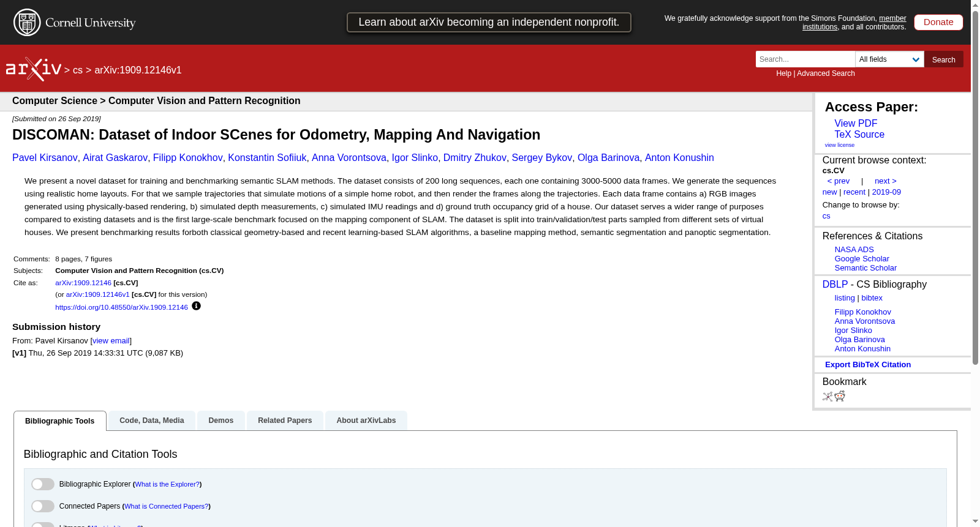The width and height of the screenshot is (980, 527).
Task: Click cs breadcrumb link
Action: click(78, 70)
